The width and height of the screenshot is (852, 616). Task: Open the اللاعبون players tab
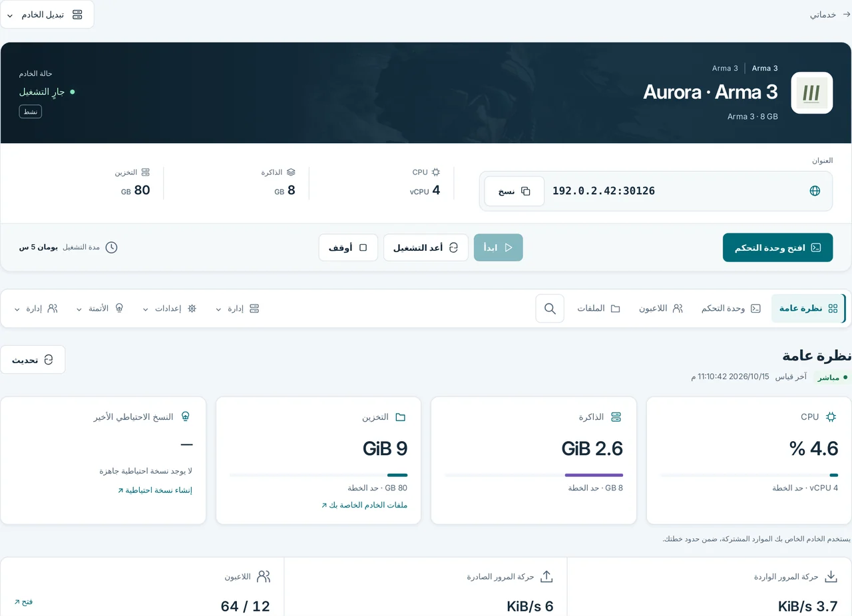tap(661, 309)
